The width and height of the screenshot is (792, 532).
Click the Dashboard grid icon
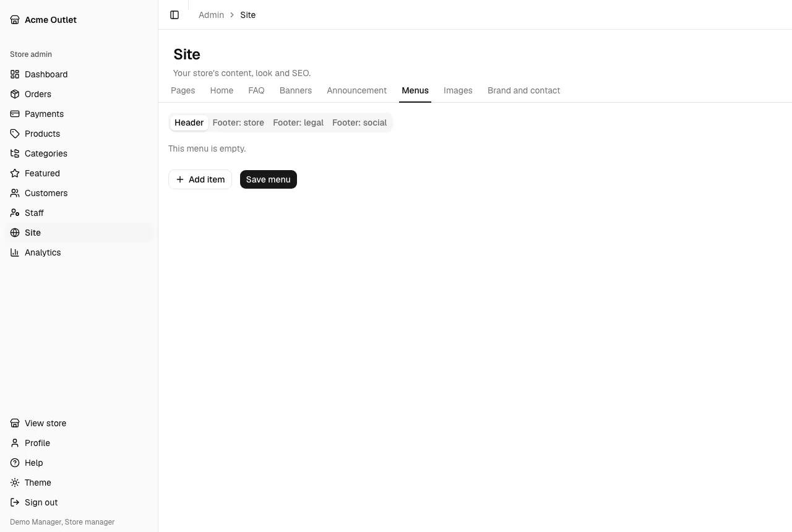pos(15,74)
